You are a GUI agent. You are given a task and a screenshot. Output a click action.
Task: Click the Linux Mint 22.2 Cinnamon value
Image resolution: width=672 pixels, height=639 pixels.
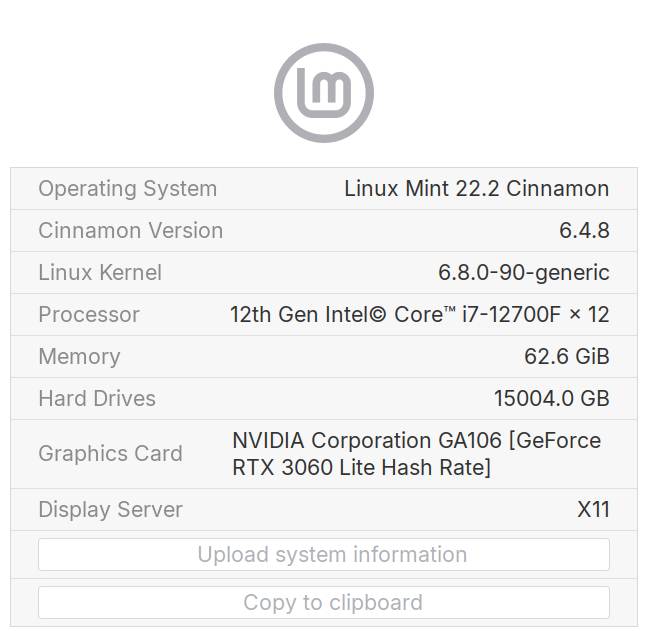pos(476,188)
